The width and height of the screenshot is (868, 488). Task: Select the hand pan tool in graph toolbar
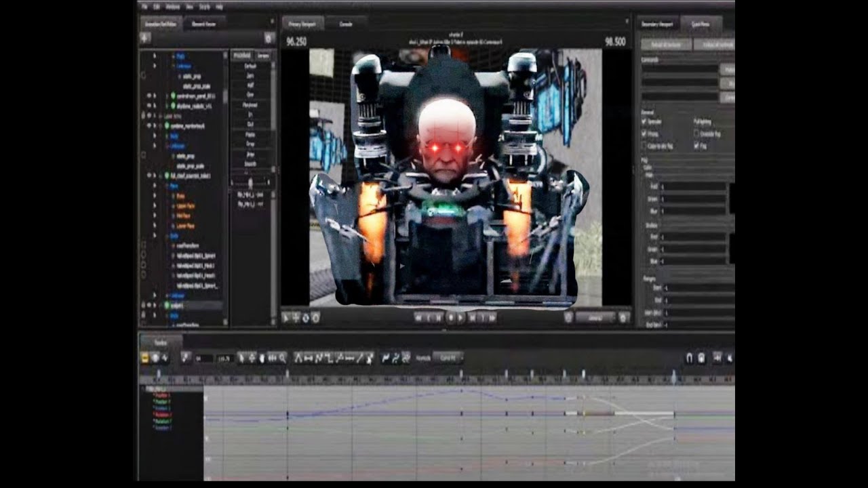[x=261, y=357]
